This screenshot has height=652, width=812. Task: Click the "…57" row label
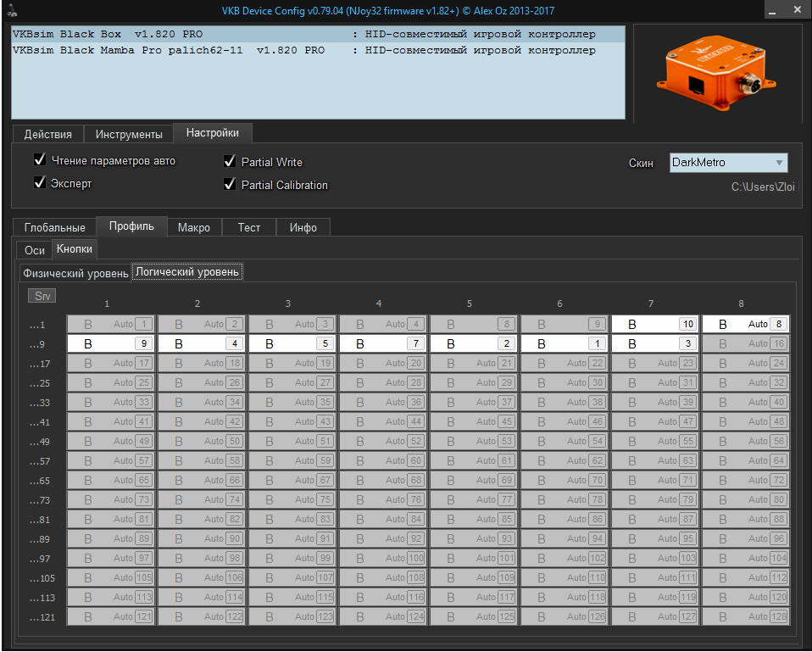click(x=40, y=461)
